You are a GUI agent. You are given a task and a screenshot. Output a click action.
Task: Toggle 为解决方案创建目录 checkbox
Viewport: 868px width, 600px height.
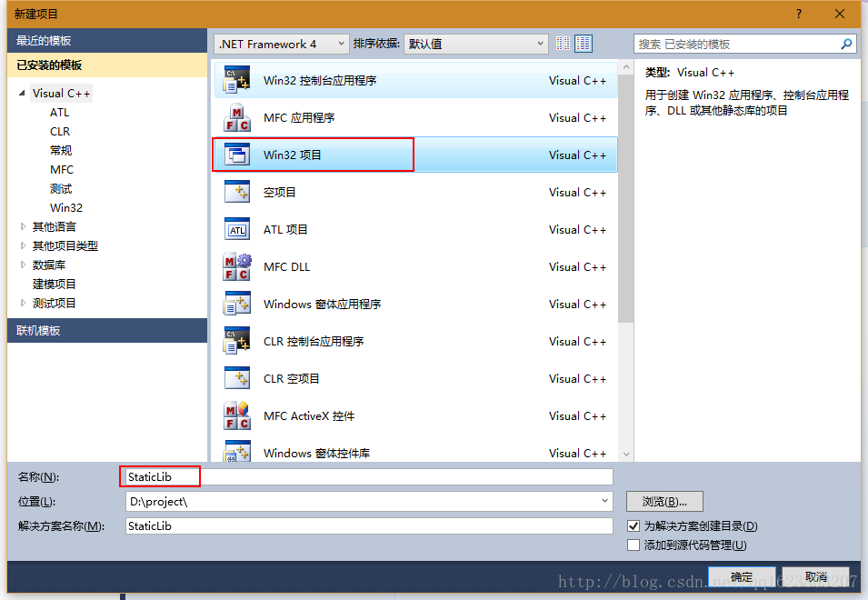click(x=634, y=525)
